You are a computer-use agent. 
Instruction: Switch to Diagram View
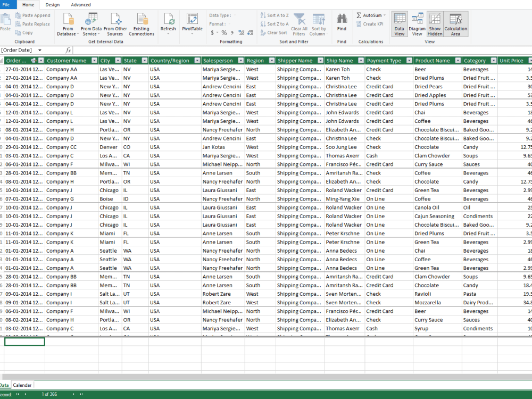[417, 24]
